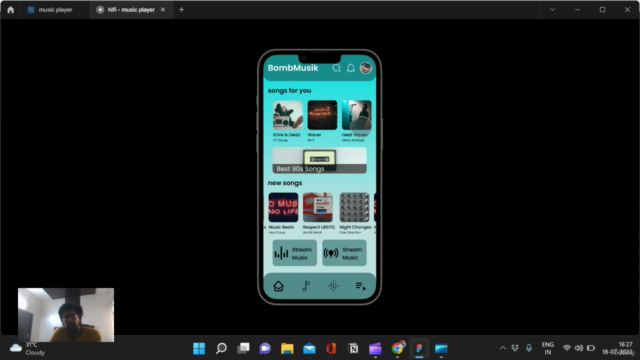Open the playlist queue tab
The image size is (640, 360).
360,286
